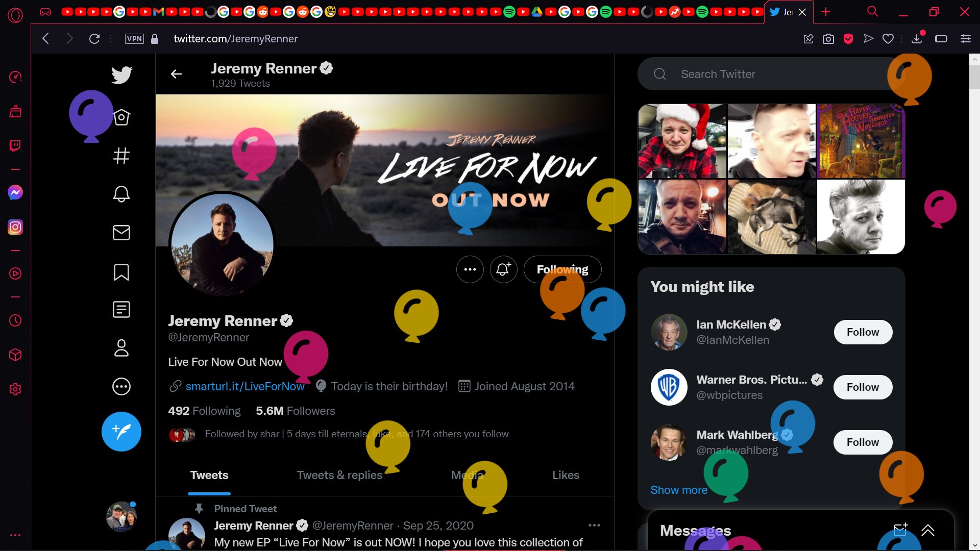This screenshot has height=551, width=980.
Task: View 5.6M Followers list
Action: pos(296,411)
